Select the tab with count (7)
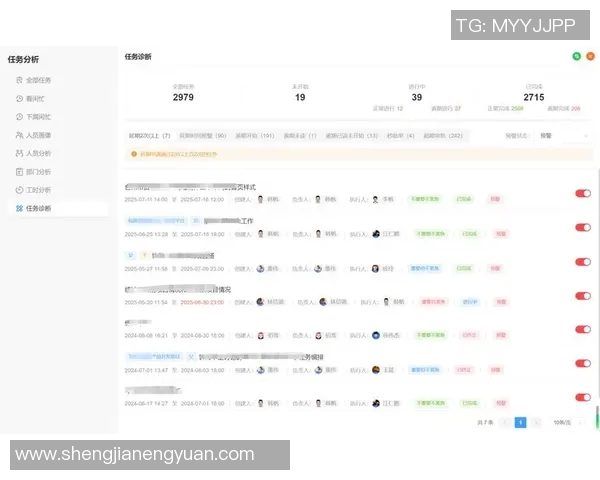The width and height of the screenshot is (600, 480). click(150, 136)
